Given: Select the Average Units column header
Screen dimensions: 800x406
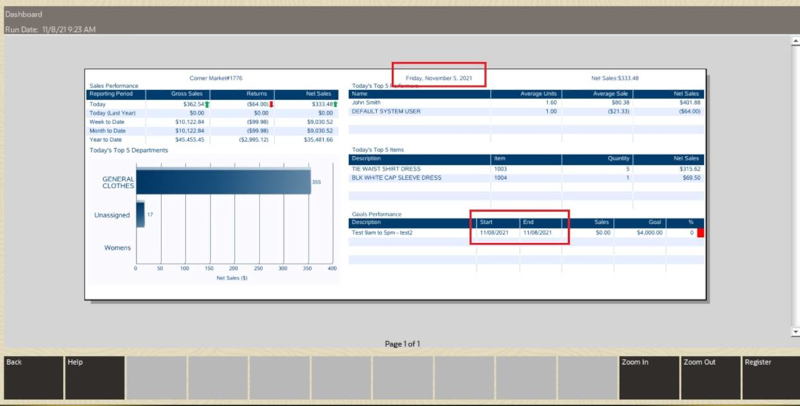Looking at the screenshot, I should (x=538, y=94).
